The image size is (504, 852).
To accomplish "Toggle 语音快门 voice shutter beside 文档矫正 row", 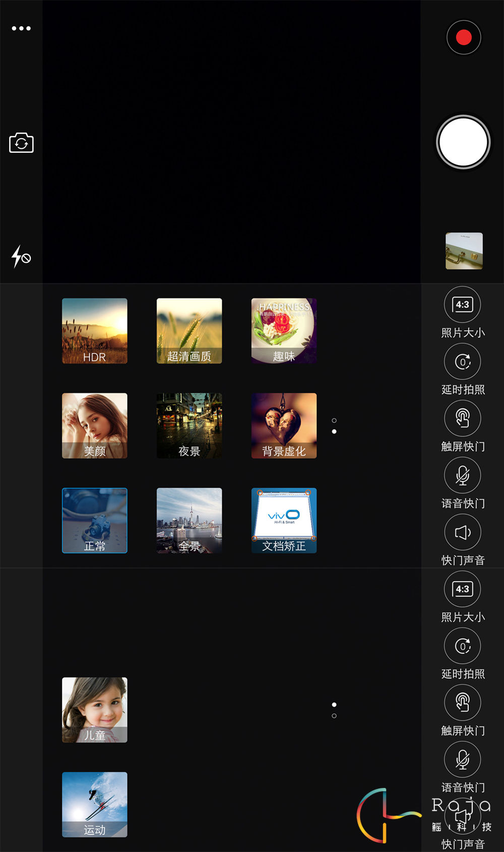I will point(463,476).
